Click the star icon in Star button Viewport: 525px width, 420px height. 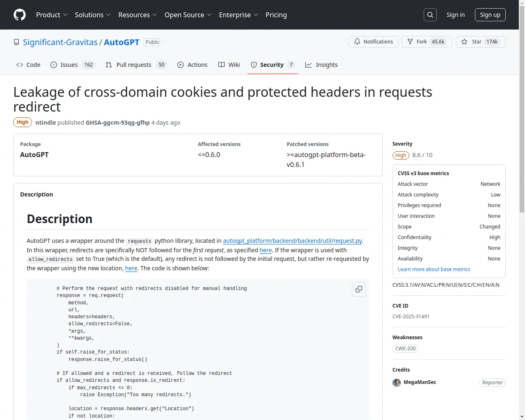tap(464, 42)
